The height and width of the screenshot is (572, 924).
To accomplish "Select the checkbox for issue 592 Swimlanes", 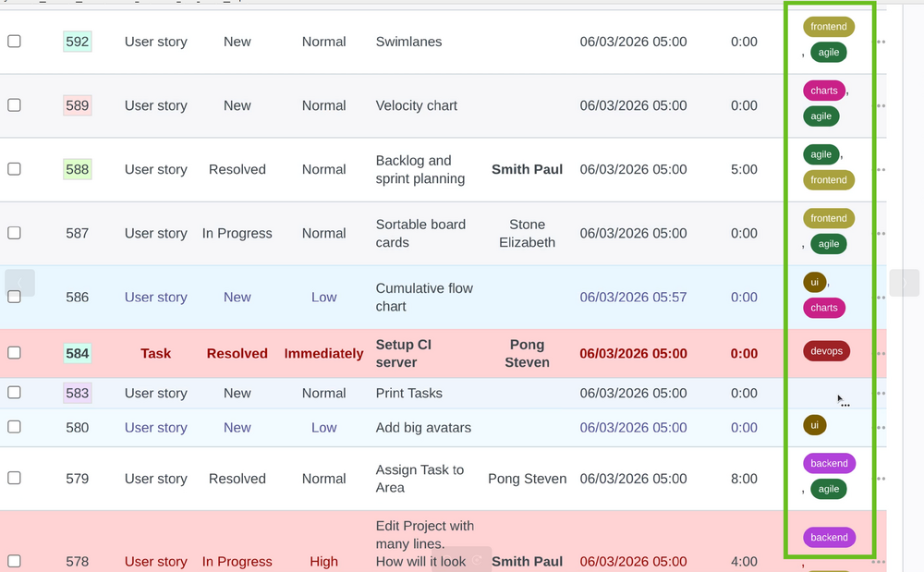I will pyautogui.click(x=14, y=42).
